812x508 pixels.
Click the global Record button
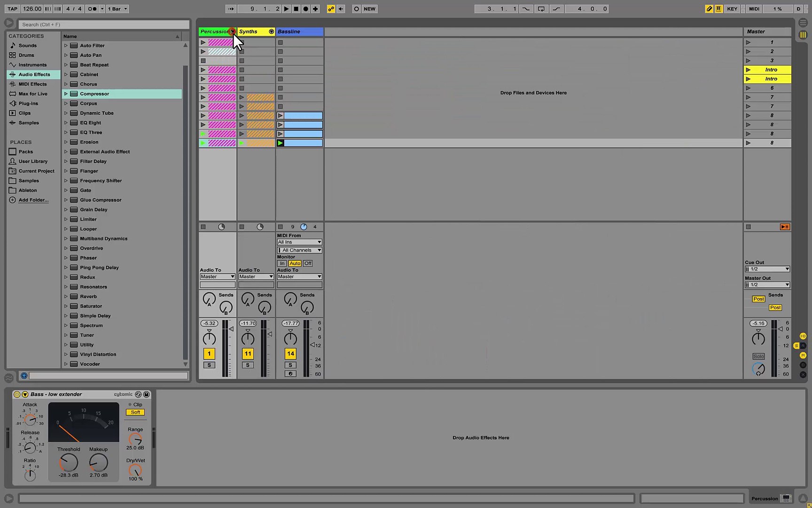pyautogui.click(x=305, y=8)
